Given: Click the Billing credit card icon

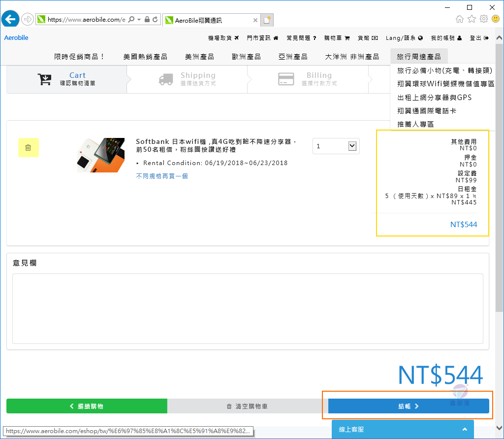Looking at the screenshot, I should pyautogui.click(x=286, y=79).
